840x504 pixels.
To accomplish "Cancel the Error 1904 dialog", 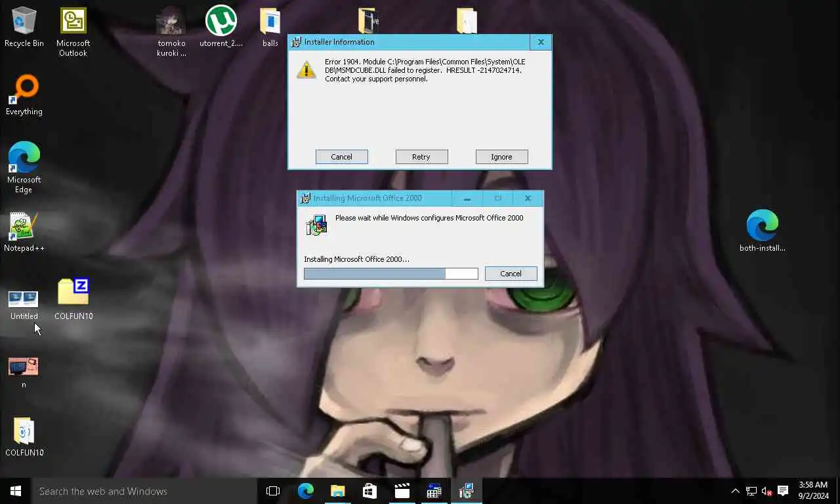I will tap(341, 157).
